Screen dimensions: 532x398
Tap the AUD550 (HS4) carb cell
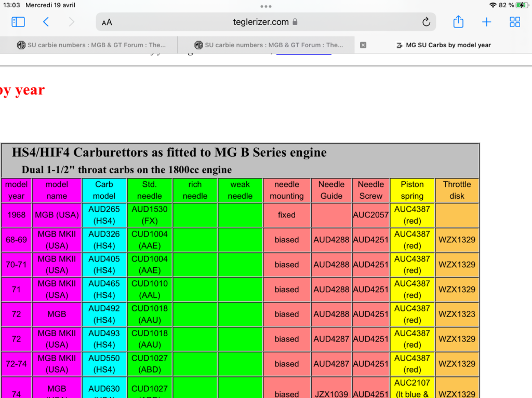coord(104,364)
